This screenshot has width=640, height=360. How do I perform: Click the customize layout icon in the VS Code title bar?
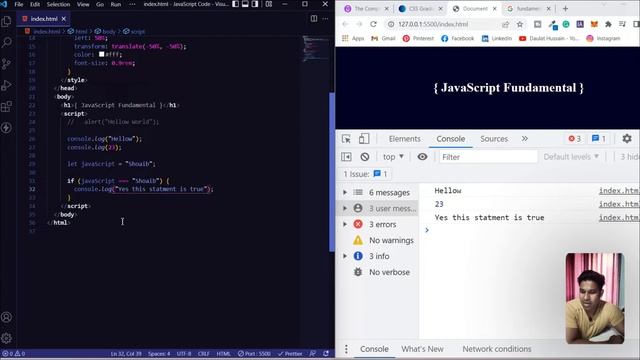tap(269, 4)
